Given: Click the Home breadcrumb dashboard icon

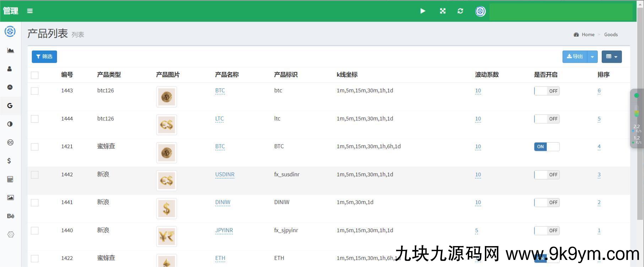Looking at the screenshot, I should [576, 35].
